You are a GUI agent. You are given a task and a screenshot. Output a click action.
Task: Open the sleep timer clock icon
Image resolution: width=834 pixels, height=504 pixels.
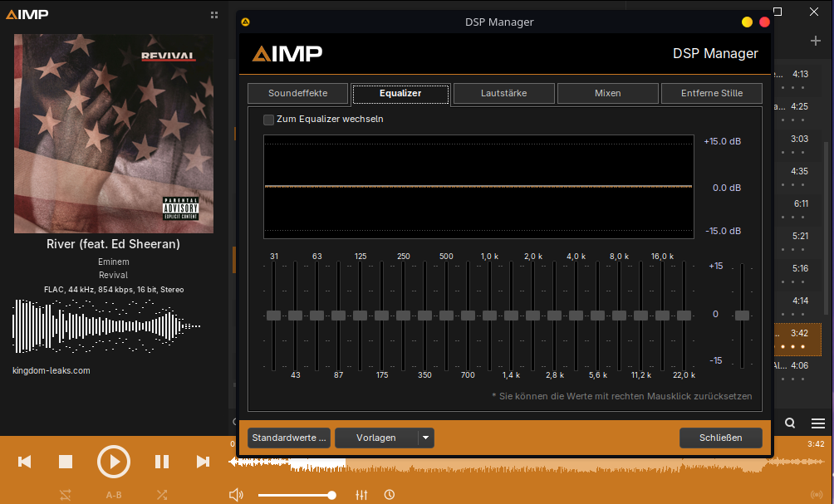click(x=390, y=495)
